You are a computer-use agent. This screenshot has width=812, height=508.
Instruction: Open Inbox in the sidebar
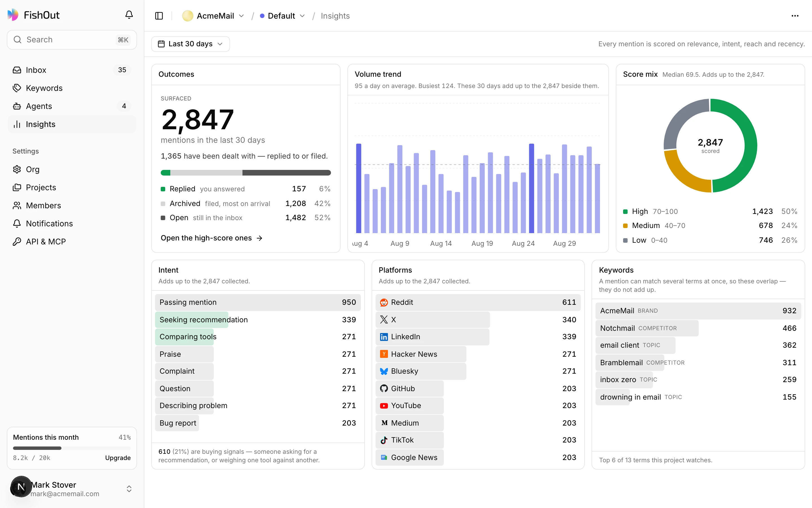coord(71,70)
